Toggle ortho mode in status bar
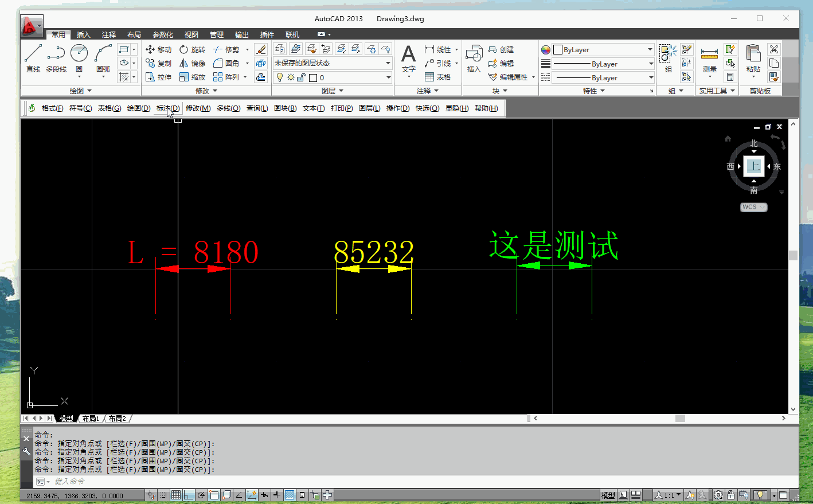 189,495
